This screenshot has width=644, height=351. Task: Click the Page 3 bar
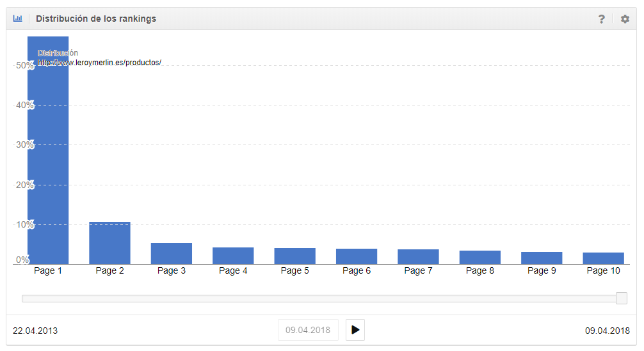[x=172, y=253]
